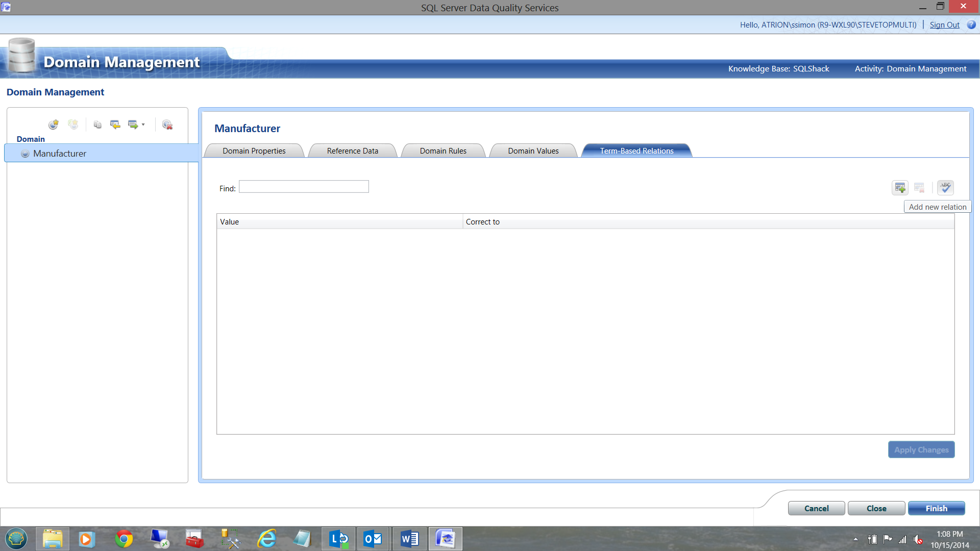Click the Create a domain icon
Viewport: 980px width, 551px height.
pos(54,124)
